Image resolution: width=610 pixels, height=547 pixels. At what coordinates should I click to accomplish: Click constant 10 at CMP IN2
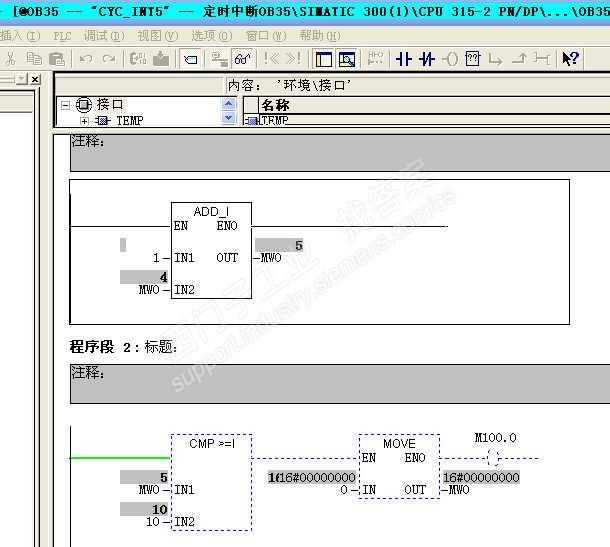tap(153, 522)
